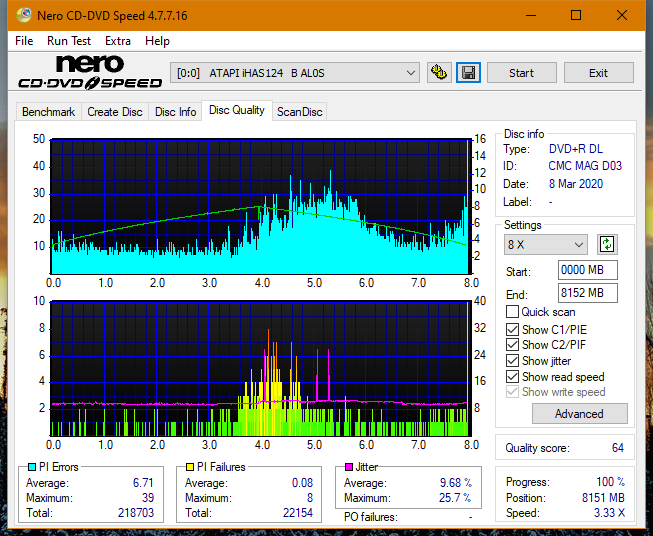Click PI Errors average 6.71

143,483
